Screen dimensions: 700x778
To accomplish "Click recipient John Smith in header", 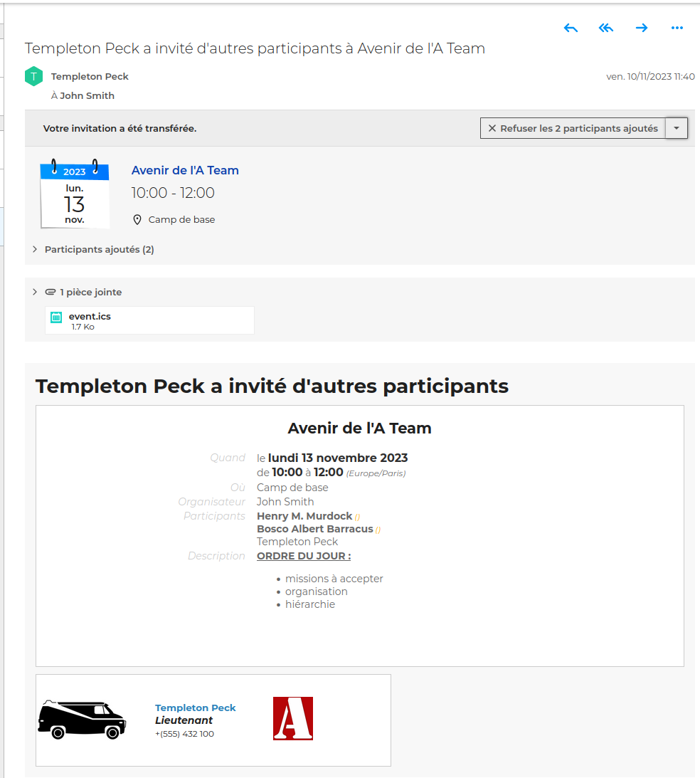I will [87, 95].
